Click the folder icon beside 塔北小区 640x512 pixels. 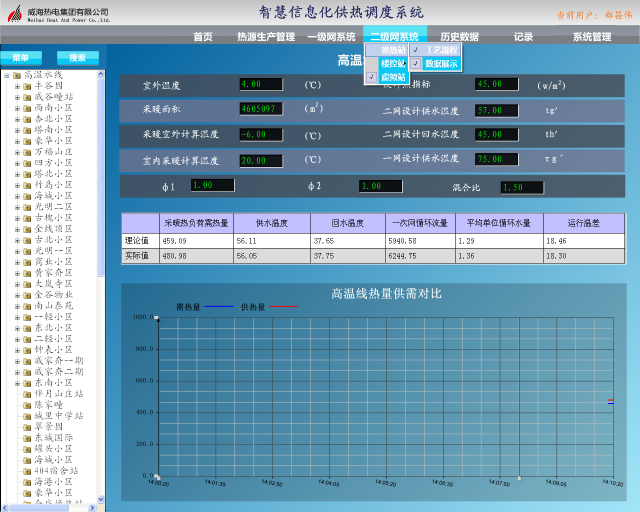click(x=27, y=174)
